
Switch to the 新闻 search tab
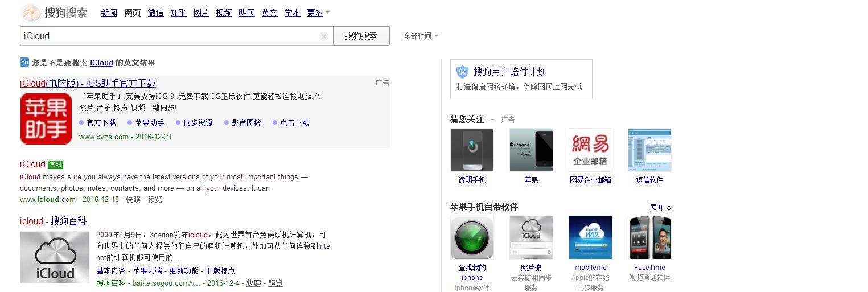[109, 13]
